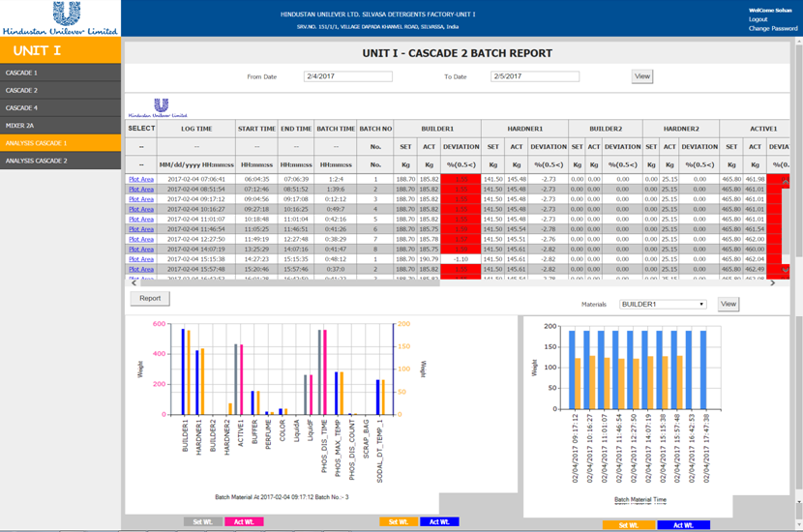Open the Materials dropdown showing BUILDER1

[x=663, y=304]
